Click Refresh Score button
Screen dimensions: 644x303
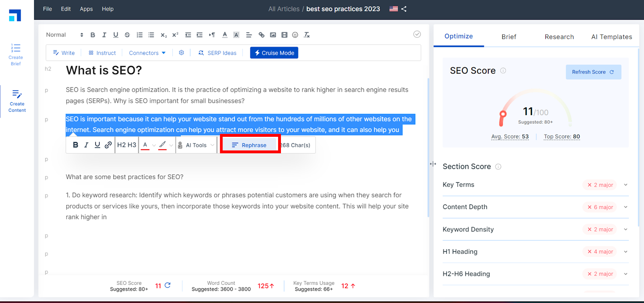(593, 72)
